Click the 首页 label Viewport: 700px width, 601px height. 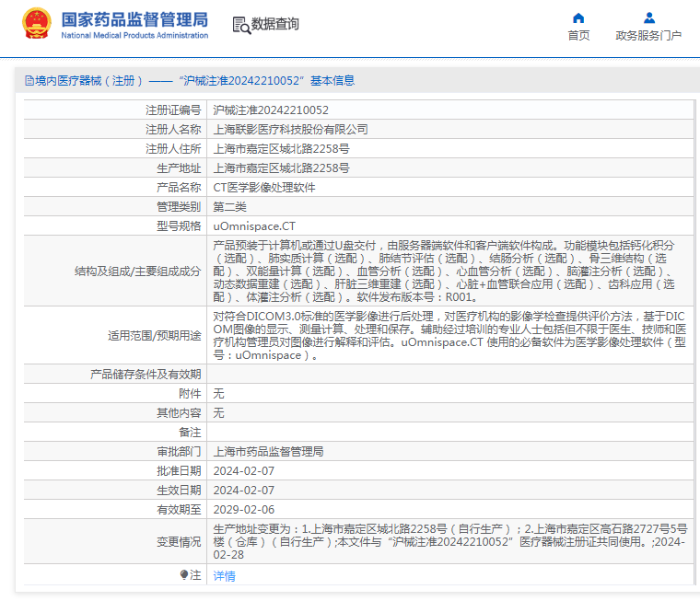coord(578,35)
